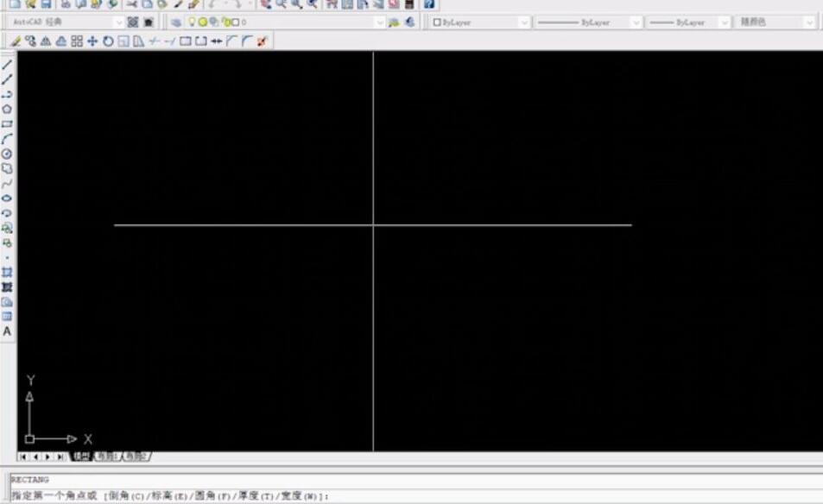Select the Circle tool
This screenshot has width=823, height=504.
(7, 154)
